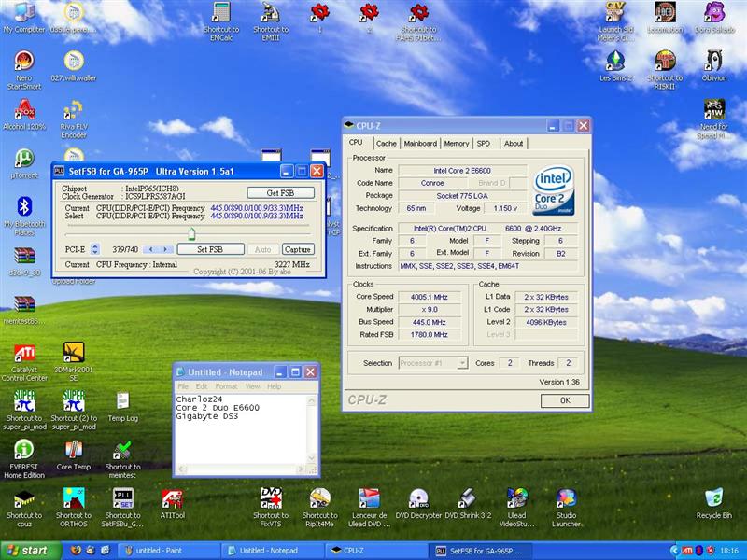Open Shortcut to RipIt4Me icon
The image size is (747, 560).
(319, 507)
